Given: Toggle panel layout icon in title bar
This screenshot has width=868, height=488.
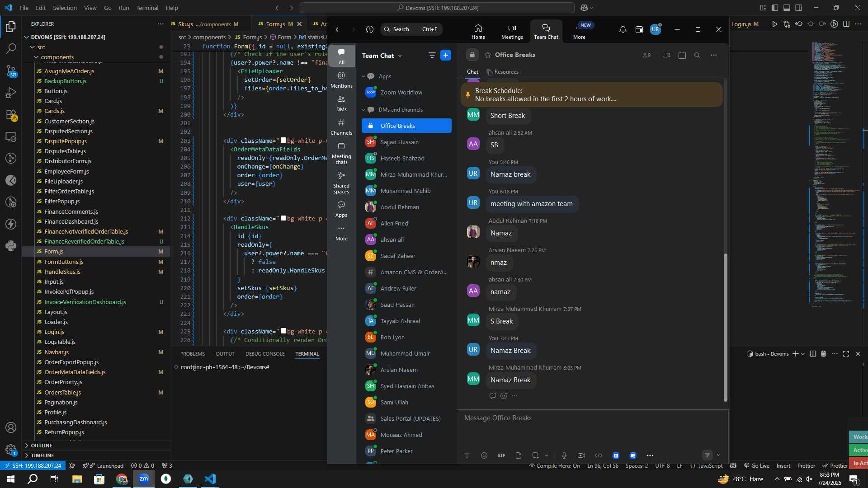Looking at the screenshot, I should pyautogui.click(x=787, y=8).
